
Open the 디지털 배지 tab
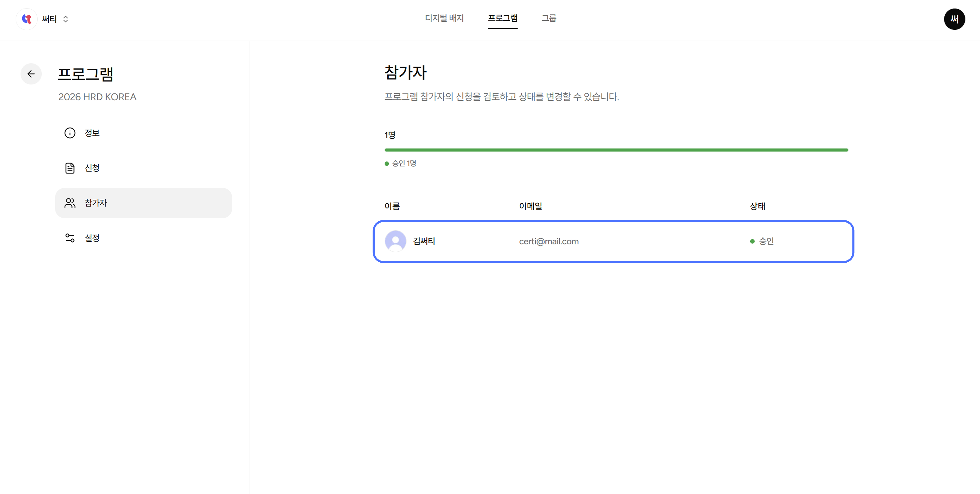[x=444, y=18]
